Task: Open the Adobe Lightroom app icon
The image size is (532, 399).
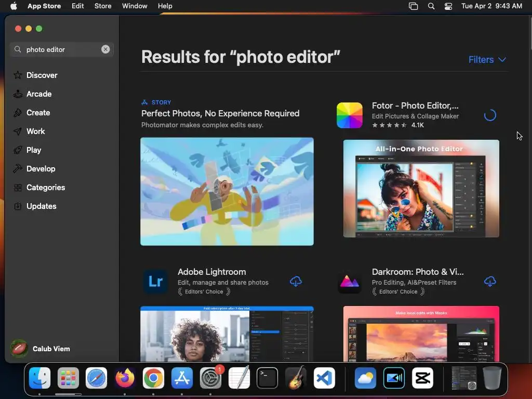Action: 155,281
